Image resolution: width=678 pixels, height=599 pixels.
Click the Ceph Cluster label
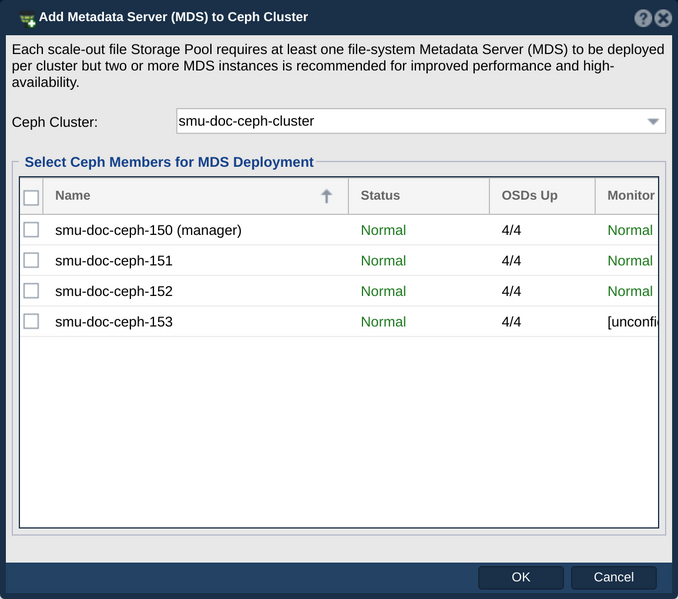point(55,122)
